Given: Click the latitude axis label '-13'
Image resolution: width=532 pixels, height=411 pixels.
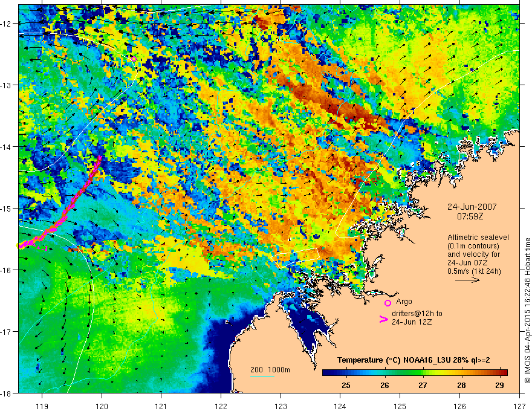Looking at the screenshot, I should (x=6, y=85).
